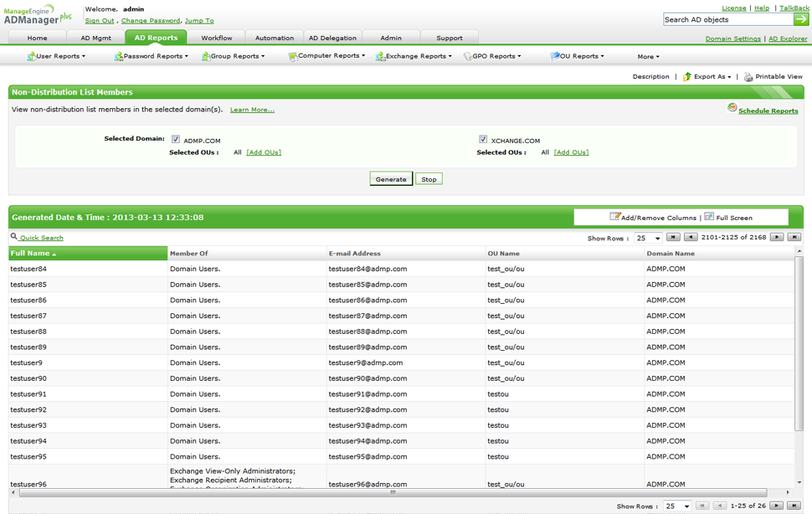This screenshot has height=514, width=812.
Task: Click the Add/Remove Columns icon
Action: 614,217
